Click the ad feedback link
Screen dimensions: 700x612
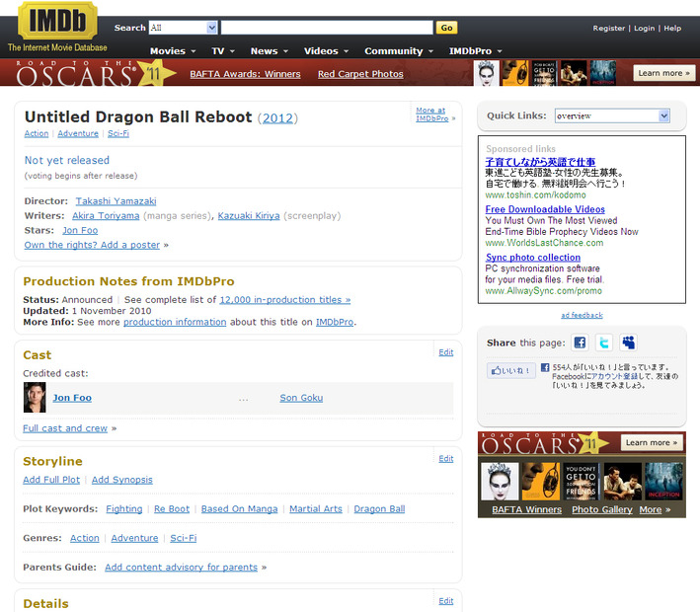point(582,315)
